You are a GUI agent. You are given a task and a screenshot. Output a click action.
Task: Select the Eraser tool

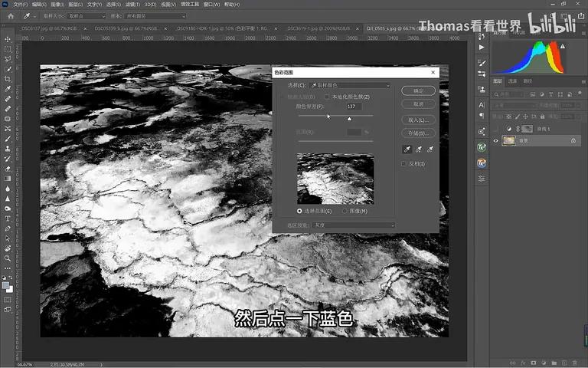click(8, 169)
